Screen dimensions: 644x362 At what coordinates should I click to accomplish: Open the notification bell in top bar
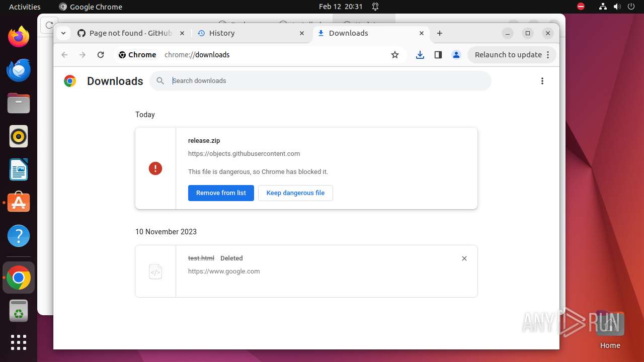point(375,7)
